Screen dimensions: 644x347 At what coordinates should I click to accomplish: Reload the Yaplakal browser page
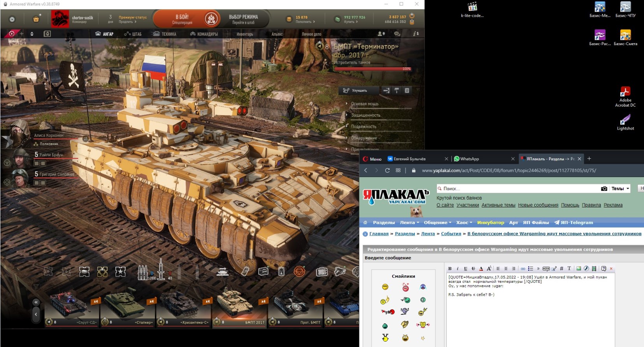click(387, 170)
